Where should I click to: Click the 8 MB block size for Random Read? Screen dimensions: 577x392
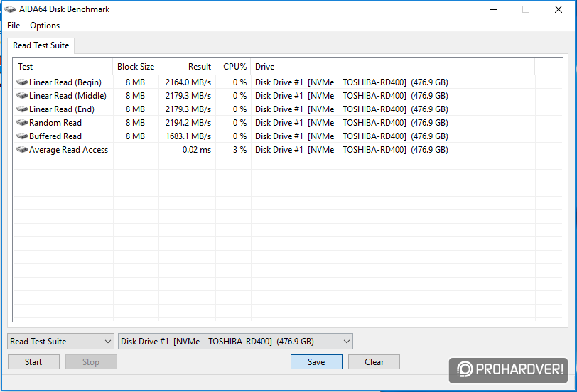pyautogui.click(x=135, y=123)
